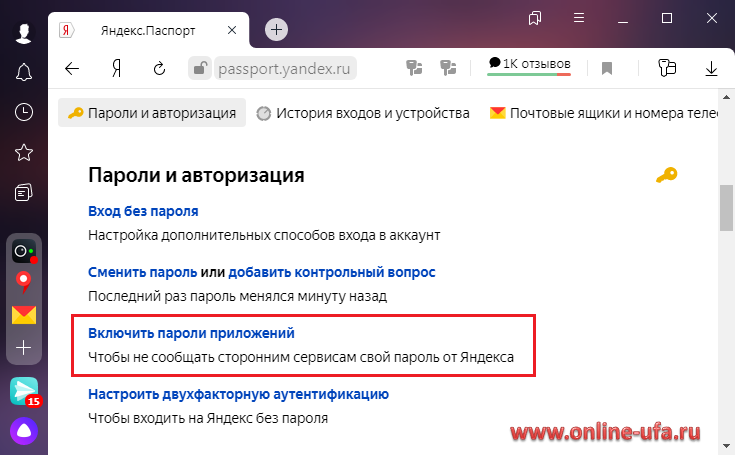Screen dimensions: 735x455
Task: Open notifications bell in the sidebar
Action: coord(24,73)
